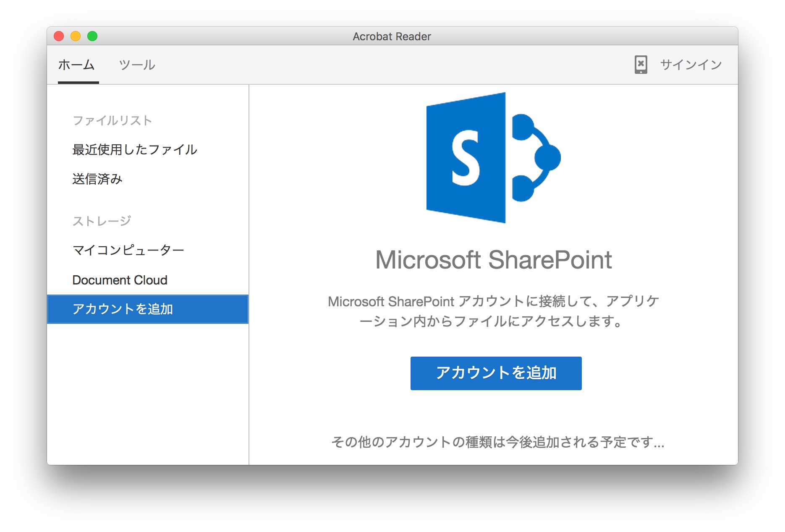Click the mobile device icon near サインイン
785x532 pixels.
(x=641, y=65)
